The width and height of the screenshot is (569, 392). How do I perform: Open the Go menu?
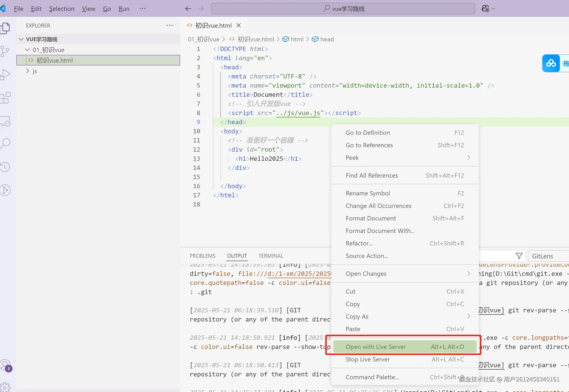tap(107, 9)
